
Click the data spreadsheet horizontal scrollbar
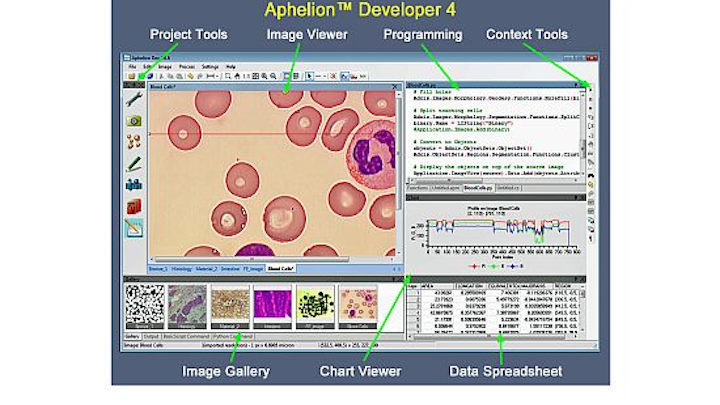click(489, 337)
